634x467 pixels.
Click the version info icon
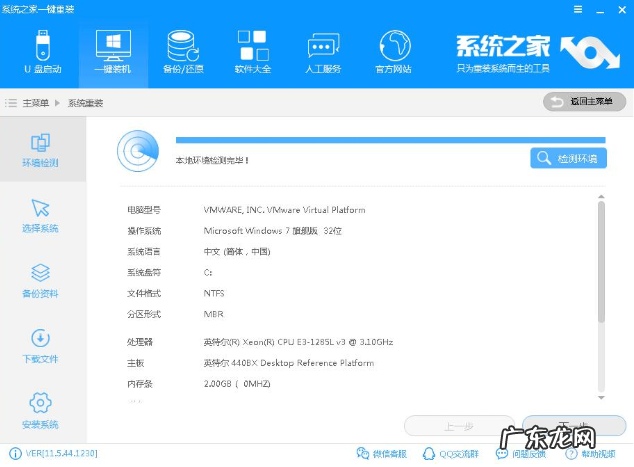tap(15, 454)
